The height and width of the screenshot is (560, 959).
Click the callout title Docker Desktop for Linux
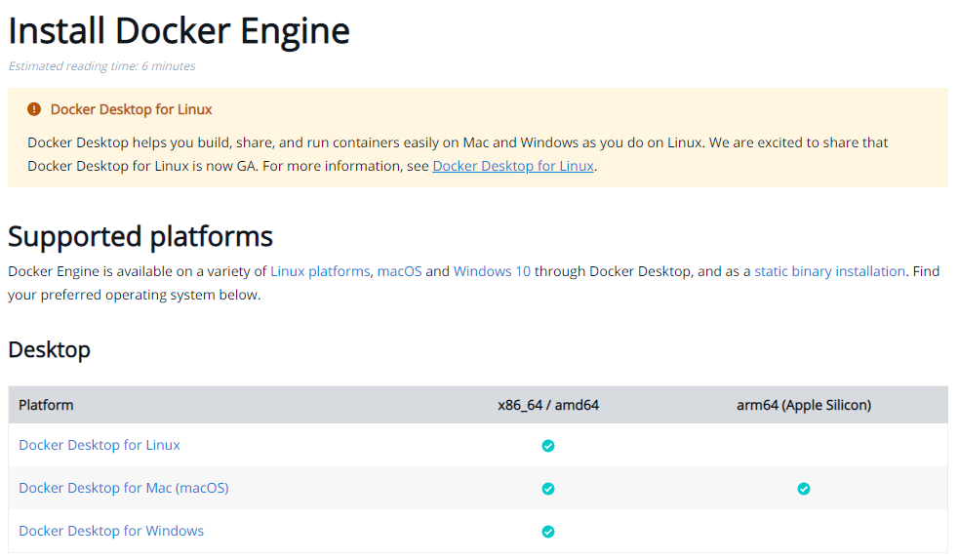point(131,109)
